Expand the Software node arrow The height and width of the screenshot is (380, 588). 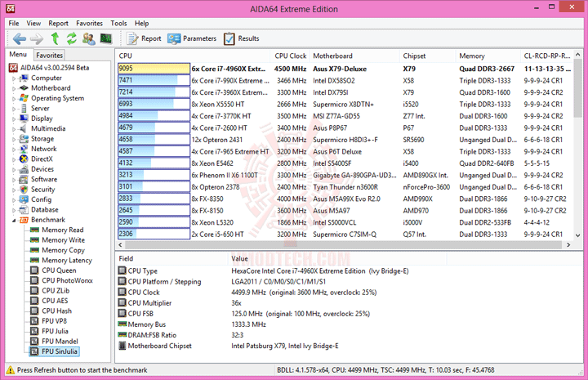pyautogui.click(x=14, y=180)
